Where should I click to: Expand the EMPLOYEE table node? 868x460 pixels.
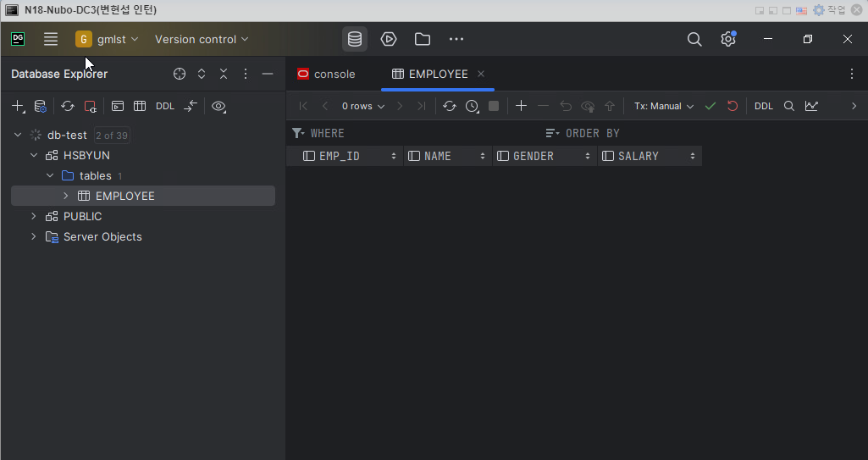[66, 196]
